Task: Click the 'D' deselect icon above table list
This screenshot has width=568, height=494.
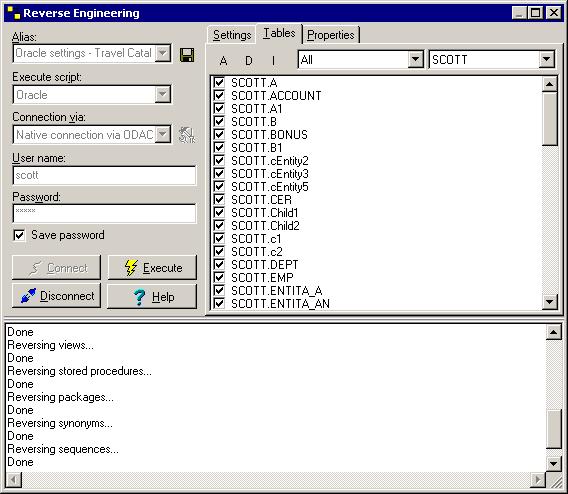Action: [x=248, y=60]
